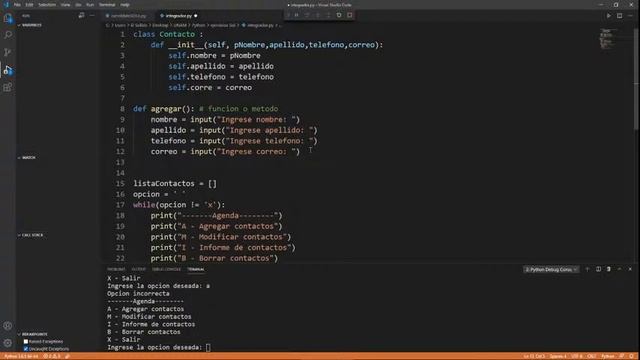Open the Python Debug Console terminal dropdown
640x360 pixels.
click(551, 269)
